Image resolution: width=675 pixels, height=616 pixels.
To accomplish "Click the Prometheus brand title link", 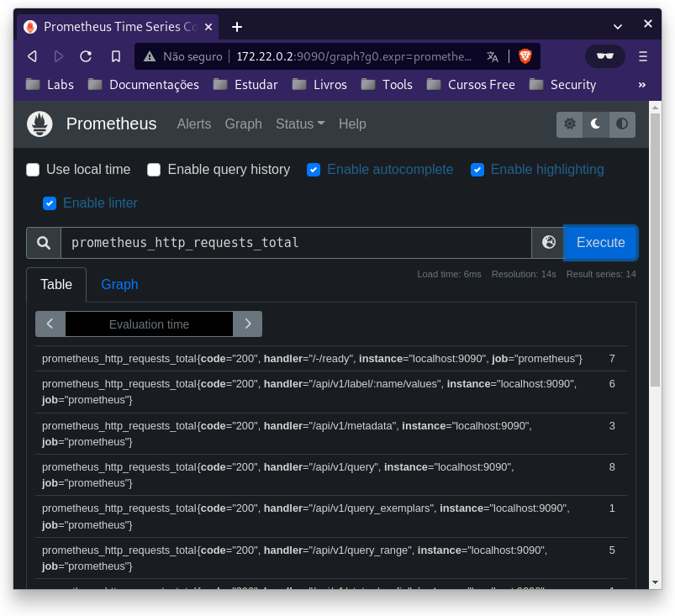I will point(111,124).
